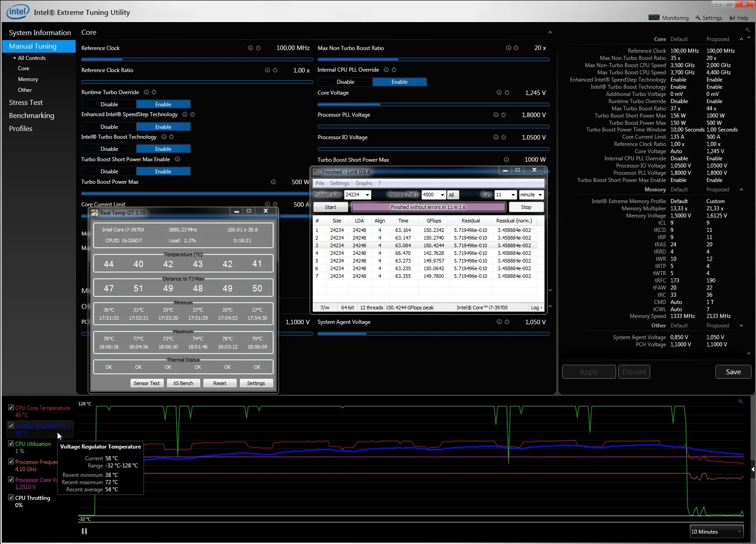The width and height of the screenshot is (756, 544).
Task: Click the info icon for Reference Clock Ratio
Action: (x=267, y=70)
